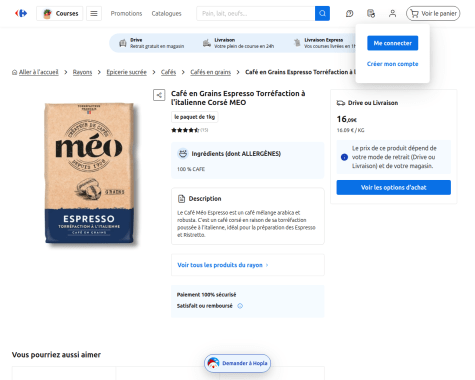Click the 16.09 € / KG price text

point(350,130)
